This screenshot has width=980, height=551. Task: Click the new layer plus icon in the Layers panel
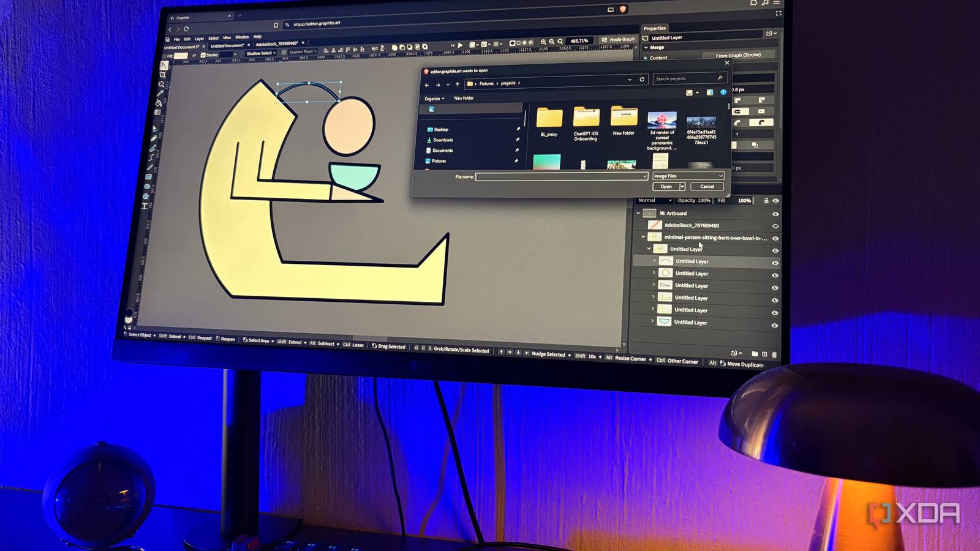tap(764, 354)
